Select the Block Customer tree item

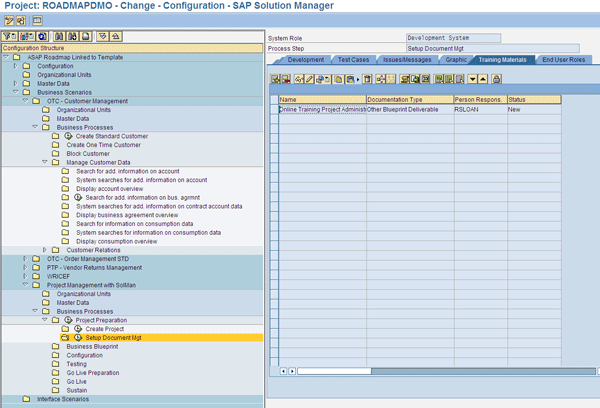88,153
